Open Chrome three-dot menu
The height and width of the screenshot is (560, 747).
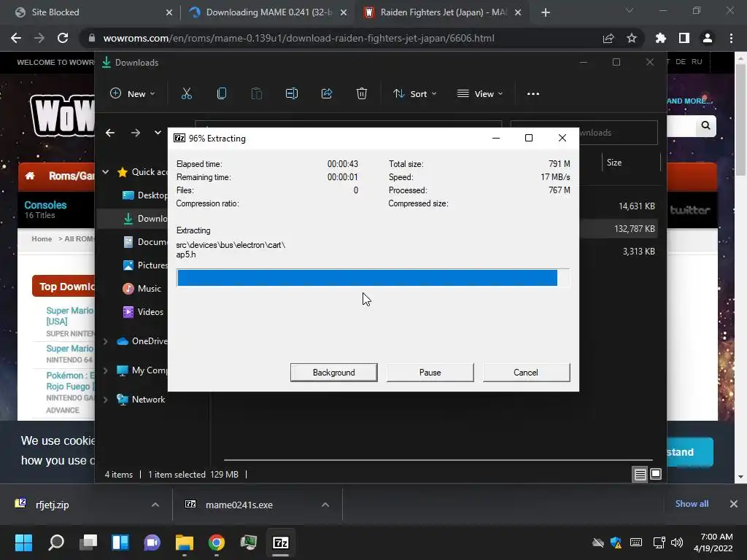[x=731, y=38]
